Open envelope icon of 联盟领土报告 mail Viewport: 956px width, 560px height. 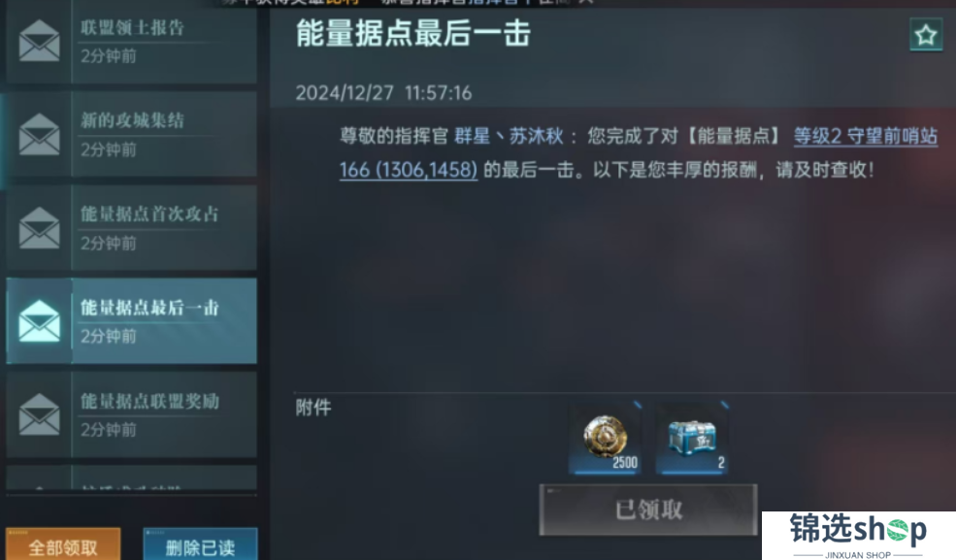39,41
